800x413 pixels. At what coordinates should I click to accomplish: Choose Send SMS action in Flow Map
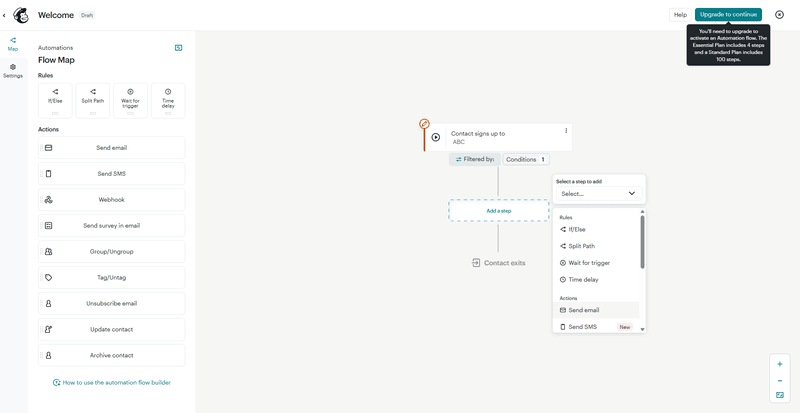click(x=112, y=174)
